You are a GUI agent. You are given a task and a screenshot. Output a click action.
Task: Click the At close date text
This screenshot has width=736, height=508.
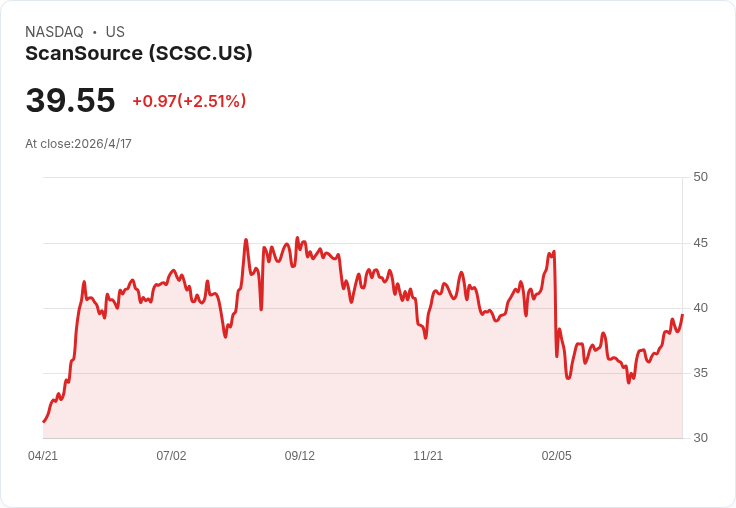tap(78, 144)
